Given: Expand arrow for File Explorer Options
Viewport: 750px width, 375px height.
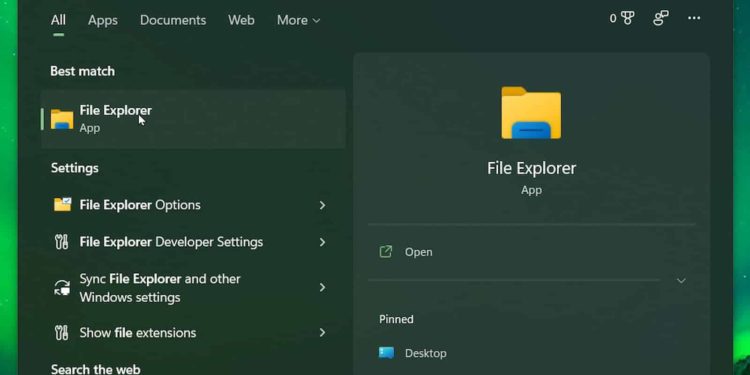Looking at the screenshot, I should 322,205.
